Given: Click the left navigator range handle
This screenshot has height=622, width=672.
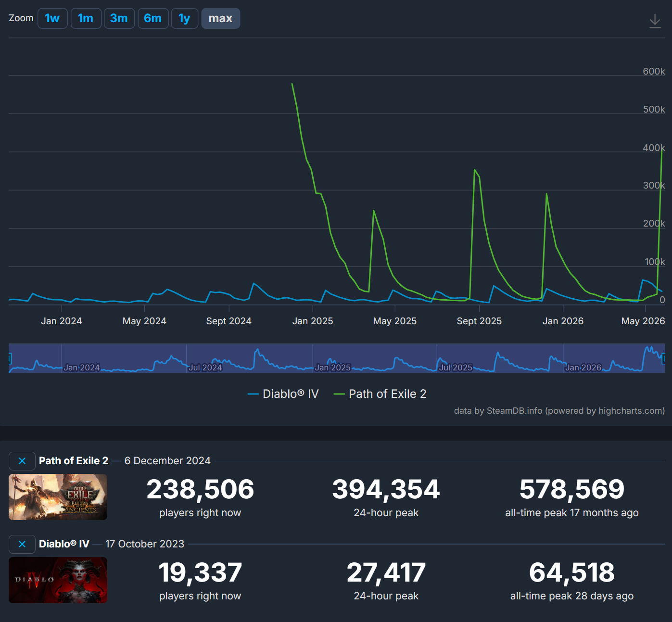Looking at the screenshot, I should [9, 358].
